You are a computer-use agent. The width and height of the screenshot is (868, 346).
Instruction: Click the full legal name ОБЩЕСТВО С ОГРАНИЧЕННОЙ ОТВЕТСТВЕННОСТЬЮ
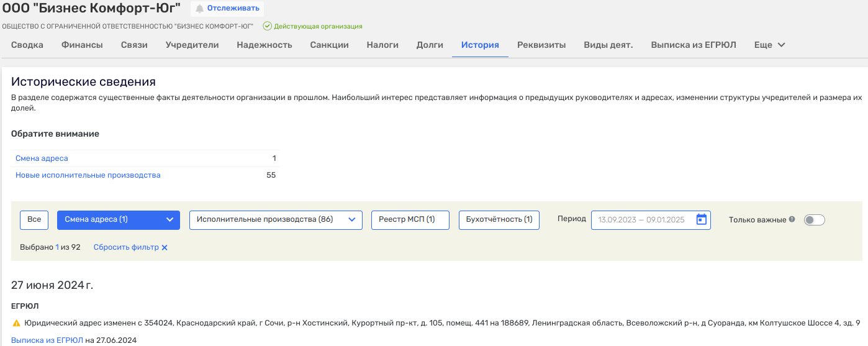[129, 26]
